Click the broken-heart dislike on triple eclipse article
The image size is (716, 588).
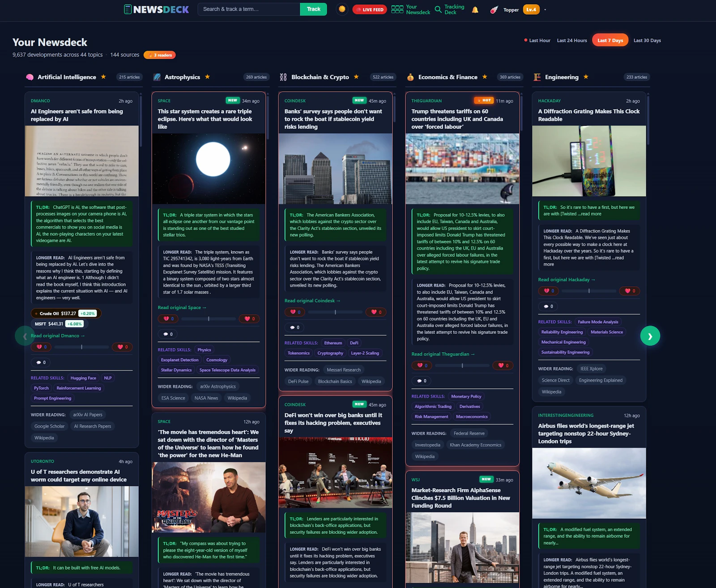pyautogui.click(x=168, y=319)
